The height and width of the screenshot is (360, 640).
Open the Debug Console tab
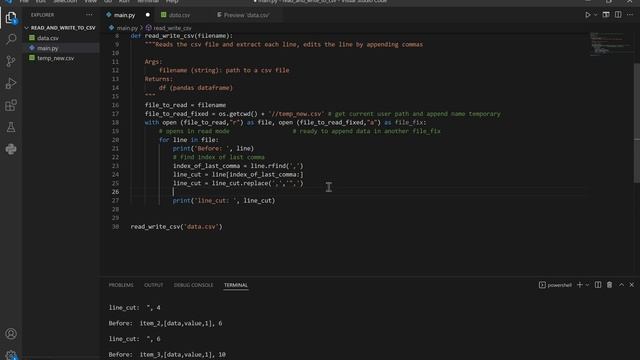tap(193, 285)
